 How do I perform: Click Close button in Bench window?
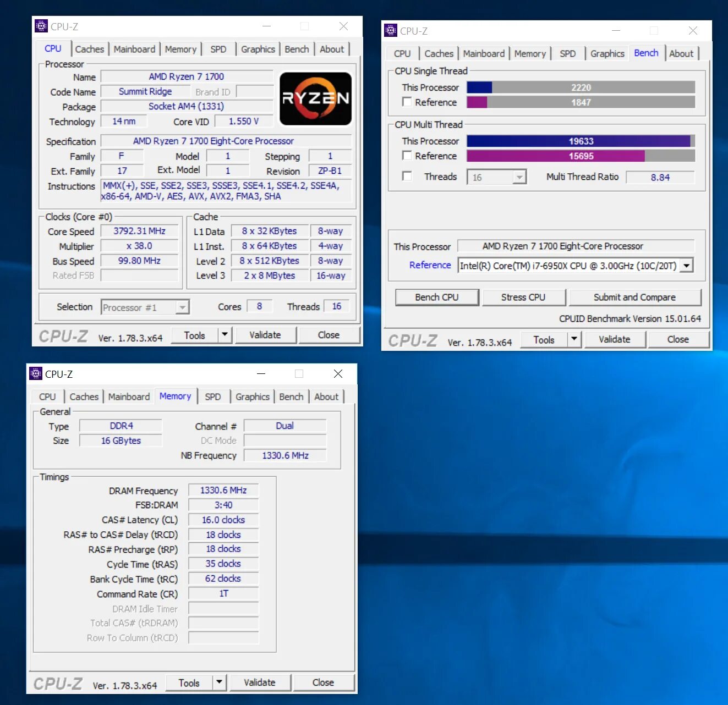pyautogui.click(x=678, y=339)
